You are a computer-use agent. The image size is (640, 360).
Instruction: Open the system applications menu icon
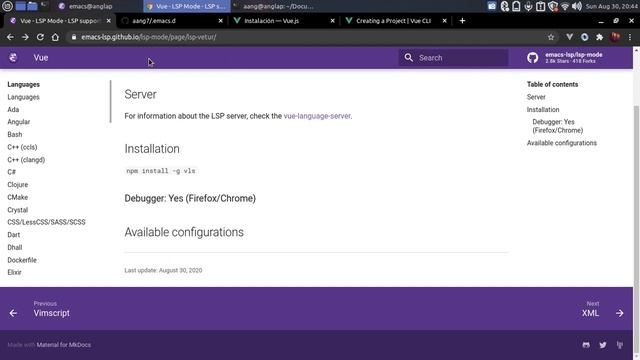click(x=7, y=6)
